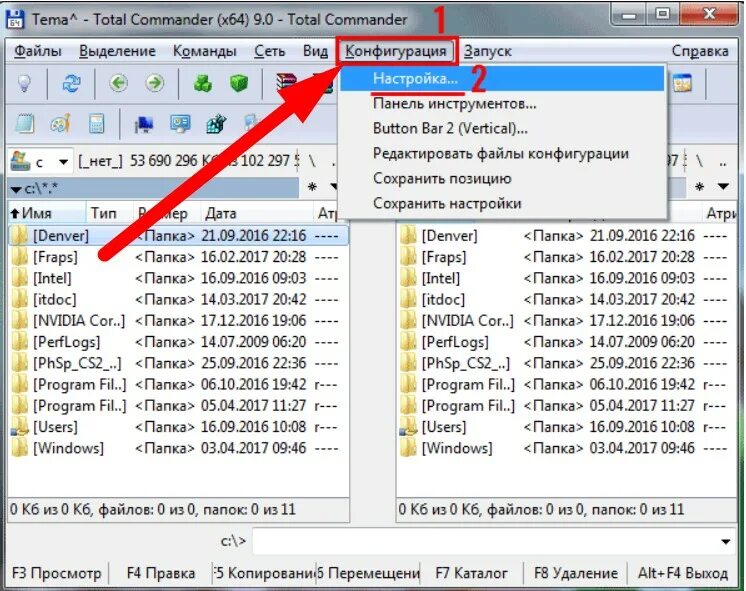This screenshot has height=591, width=746.
Task: Click the multiple green cubes pack icon
Action: pyautogui.click(x=203, y=83)
